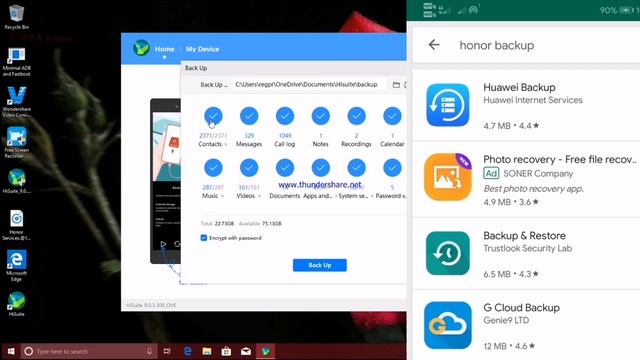Tap the Backup & Restore app icon
Image resolution: width=640 pixels, height=360 pixels.
(448, 253)
